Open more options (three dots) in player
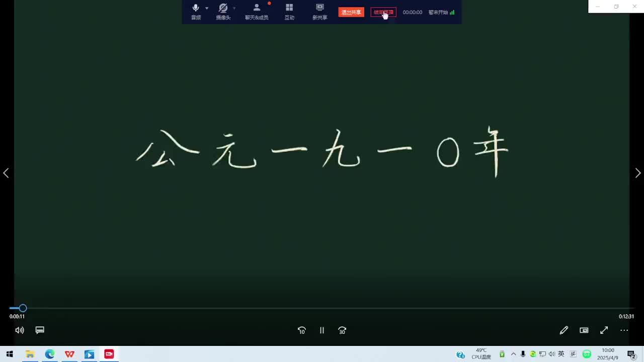Screen dimensions: 644x362 pos(624,330)
